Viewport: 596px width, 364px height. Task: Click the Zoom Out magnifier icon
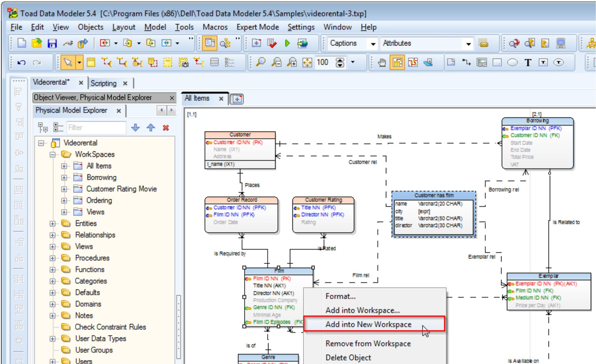(276, 62)
